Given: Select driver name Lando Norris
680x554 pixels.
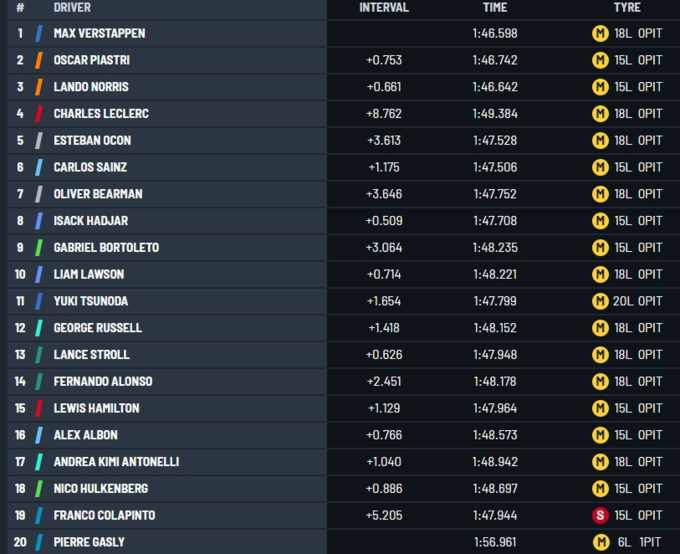Looking at the screenshot, I should (91, 87).
